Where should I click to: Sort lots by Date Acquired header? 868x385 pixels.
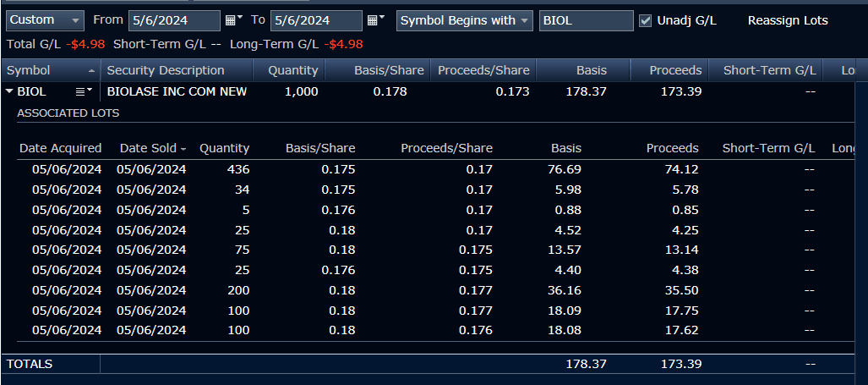click(x=60, y=148)
